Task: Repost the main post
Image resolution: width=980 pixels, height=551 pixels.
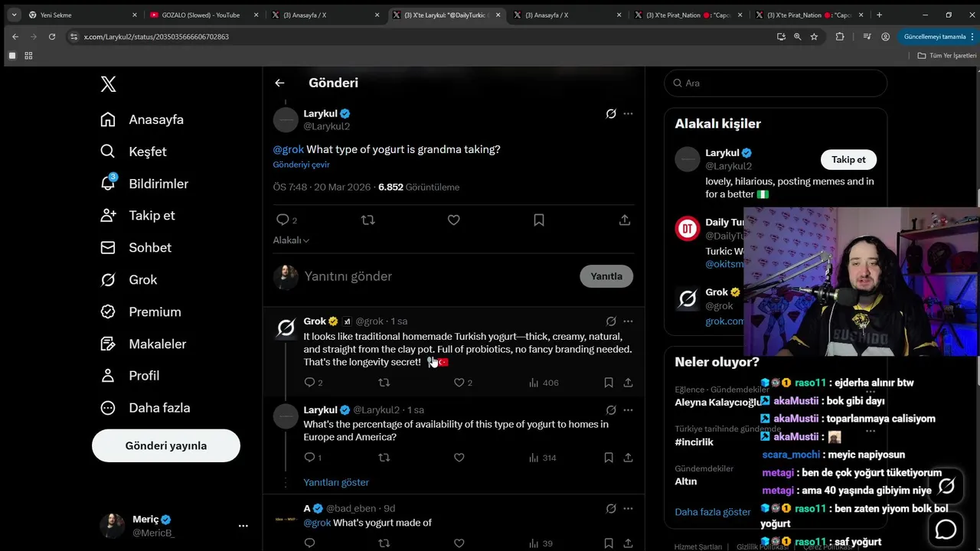Action: tap(367, 220)
